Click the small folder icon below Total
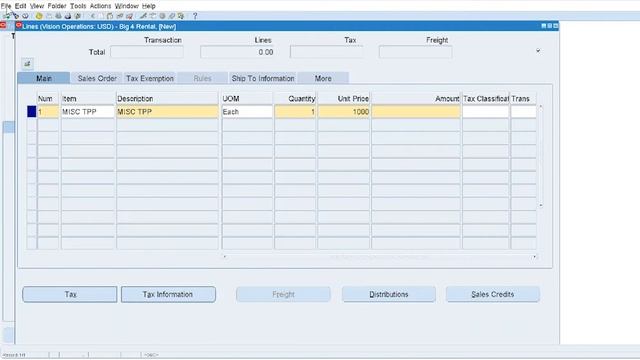Image resolution: width=640 pixels, height=360 pixels. [27, 64]
